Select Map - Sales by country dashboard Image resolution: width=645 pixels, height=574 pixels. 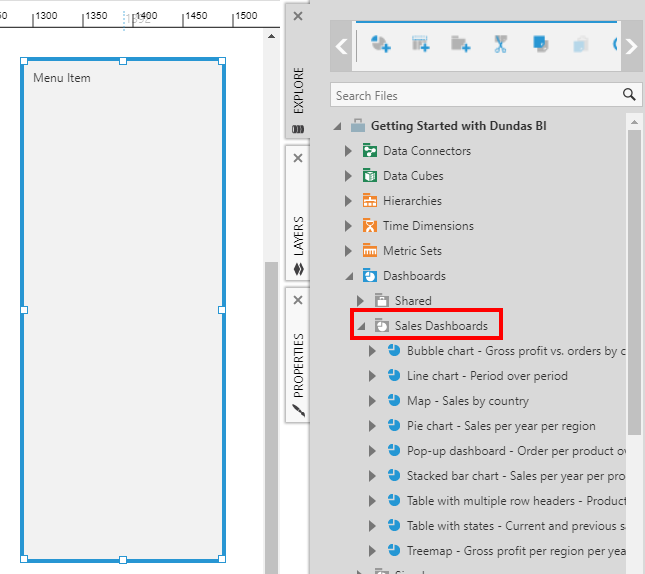(x=467, y=401)
